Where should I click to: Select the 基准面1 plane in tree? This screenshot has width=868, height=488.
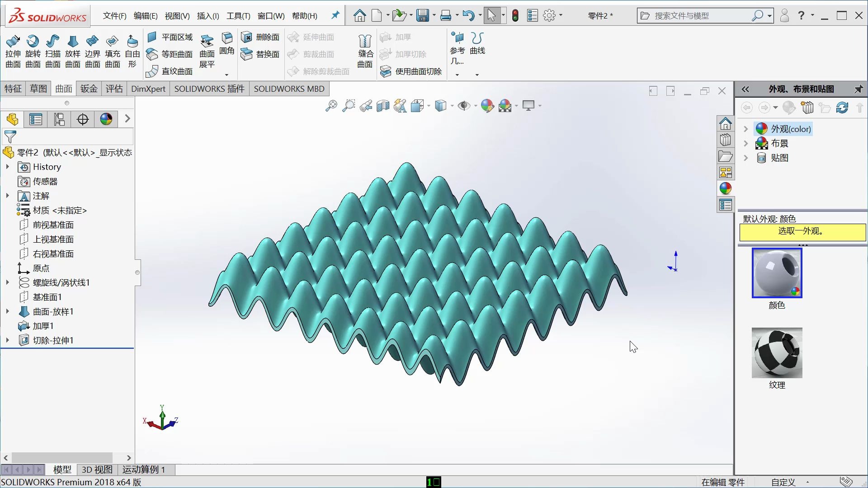pyautogui.click(x=40, y=297)
